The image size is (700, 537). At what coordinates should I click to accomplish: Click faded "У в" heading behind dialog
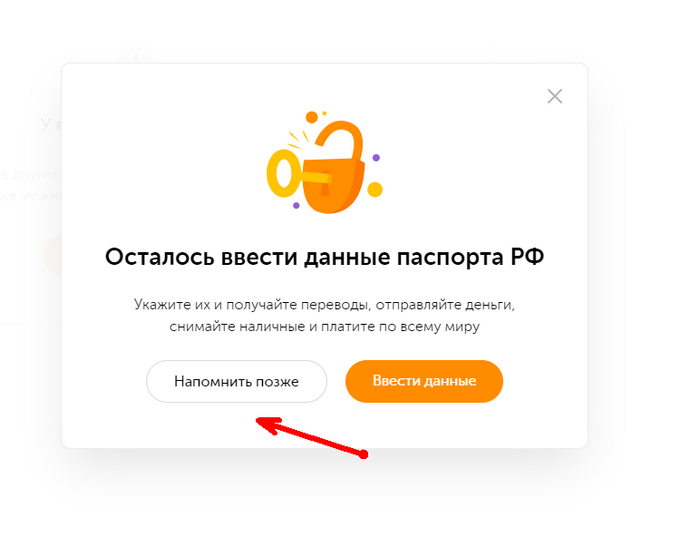pyautogui.click(x=50, y=124)
